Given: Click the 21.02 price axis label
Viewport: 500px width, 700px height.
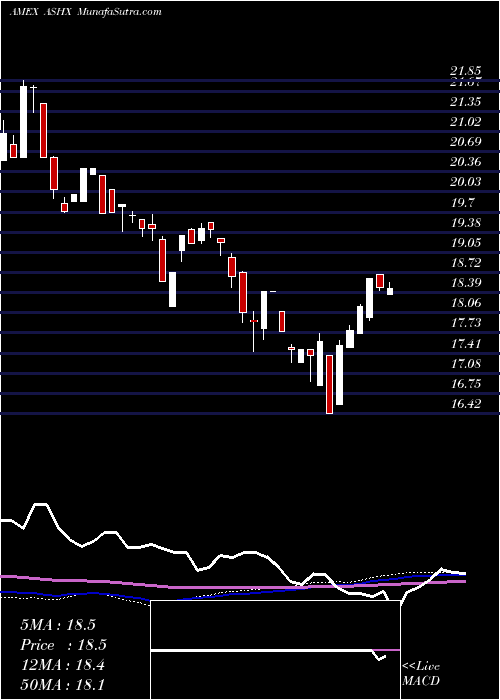Looking at the screenshot, I should [x=466, y=122].
